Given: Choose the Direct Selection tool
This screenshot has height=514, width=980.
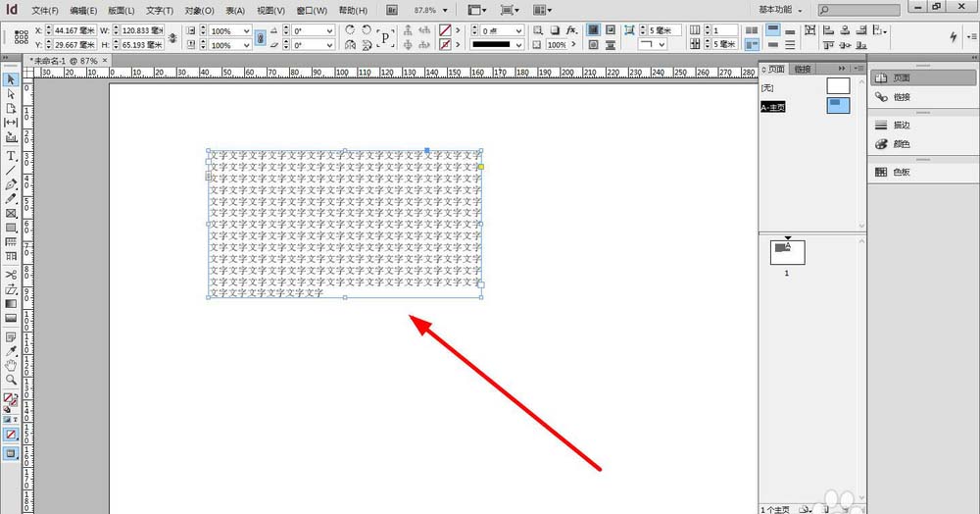Looking at the screenshot, I should (12, 93).
